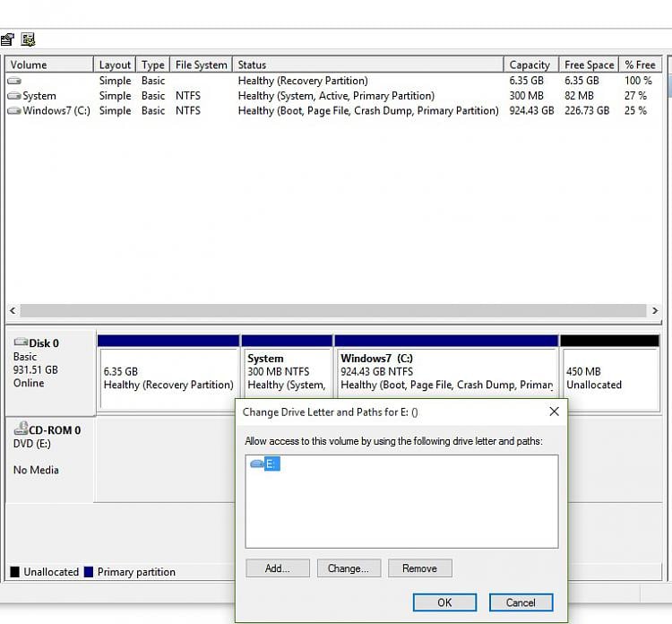Click the 27 % free cell
Viewport: 672px width, 624px height.
pos(635,96)
